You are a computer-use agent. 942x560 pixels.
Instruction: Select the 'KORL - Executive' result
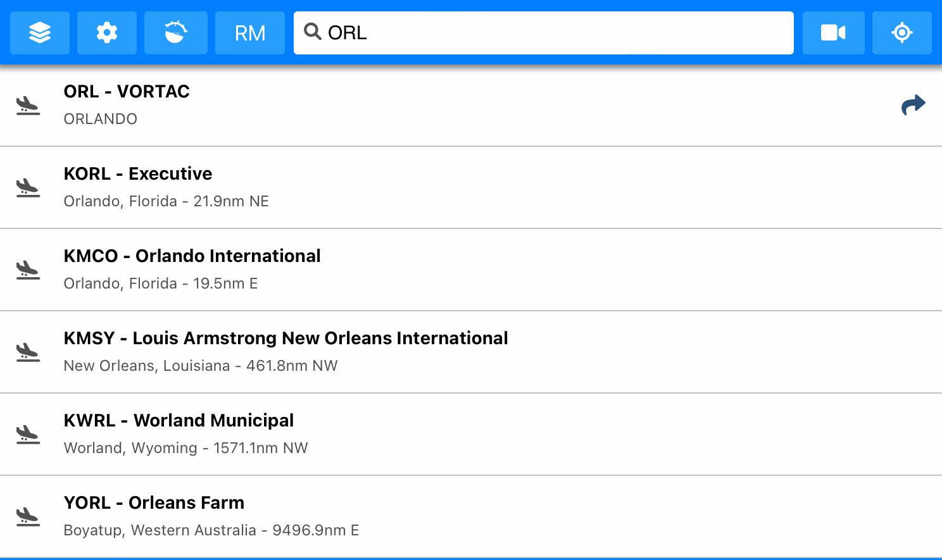pos(471,187)
